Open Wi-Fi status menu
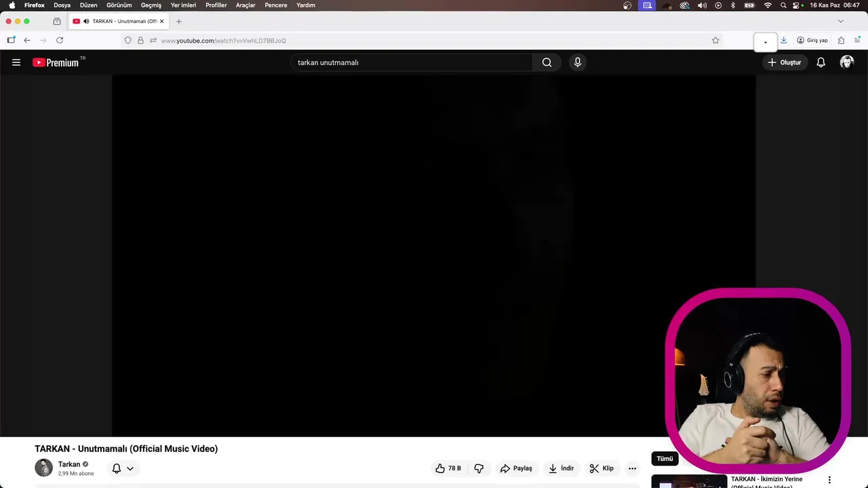This screenshot has width=868, height=488. [x=768, y=5]
